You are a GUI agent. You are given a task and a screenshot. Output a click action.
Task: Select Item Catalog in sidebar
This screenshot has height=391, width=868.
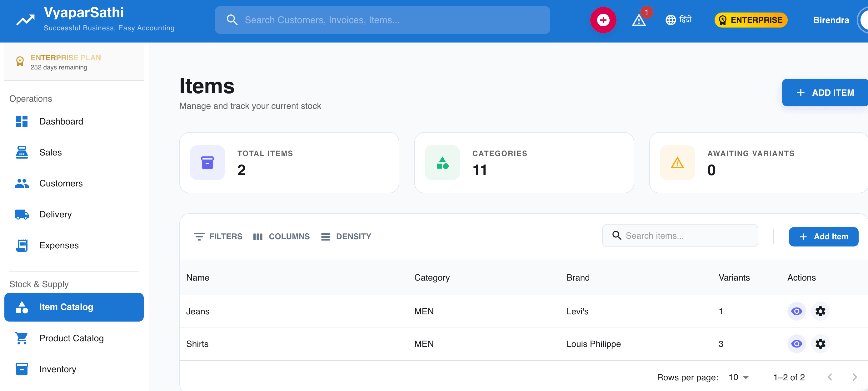point(74,307)
